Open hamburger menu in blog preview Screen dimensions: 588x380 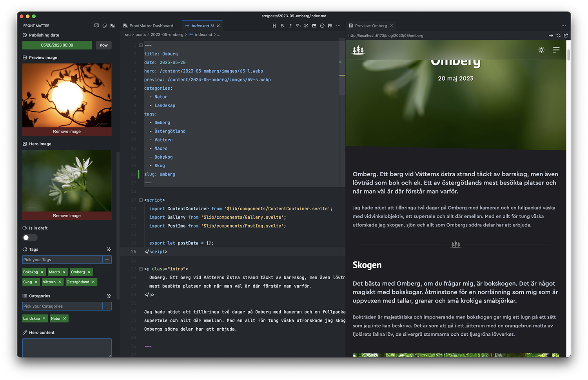click(556, 50)
